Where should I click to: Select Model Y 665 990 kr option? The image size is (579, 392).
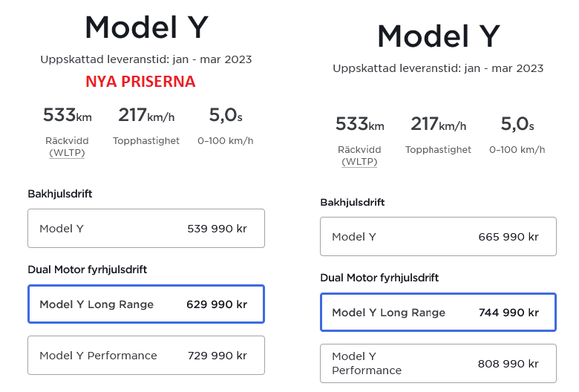click(438, 236)
